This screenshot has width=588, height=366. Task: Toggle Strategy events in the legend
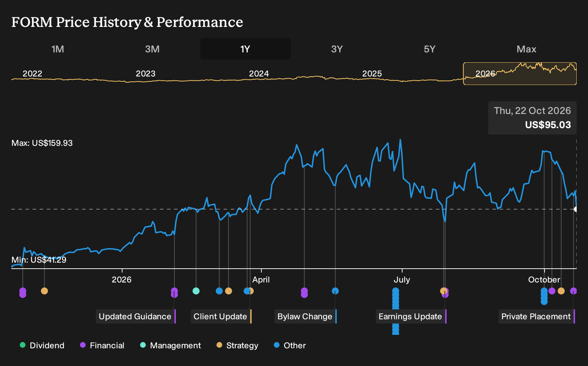237,345
